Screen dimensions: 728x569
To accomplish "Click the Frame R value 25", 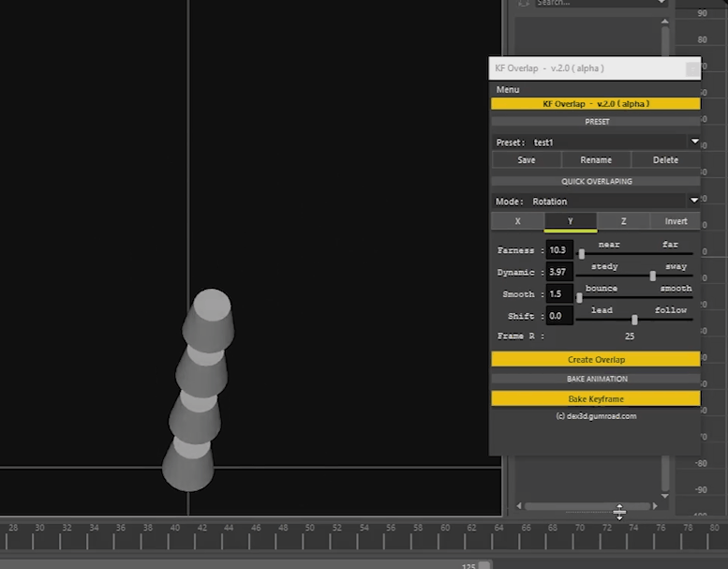I will 630,337.
